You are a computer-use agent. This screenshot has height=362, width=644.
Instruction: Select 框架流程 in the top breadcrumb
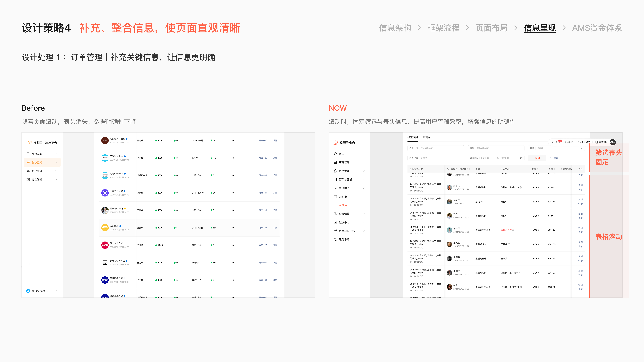click(x=443, y=28)
